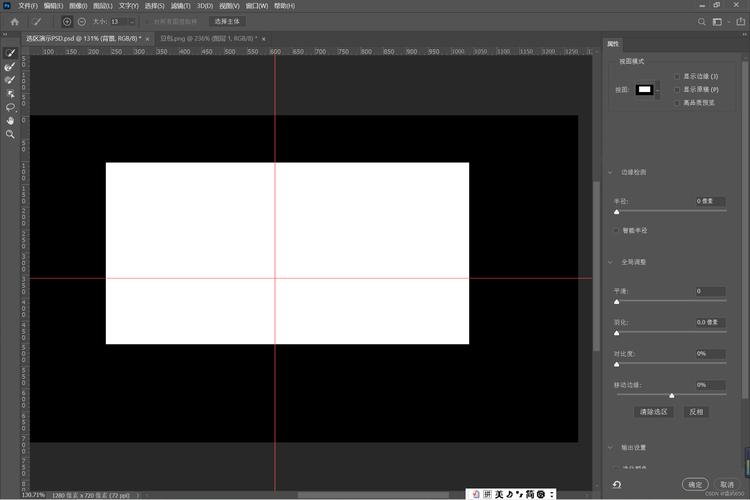Viewport: 750px width, 500px height.
Task: Select the Lasso tool
Action: pyautogui.click(x=11, y=107)
